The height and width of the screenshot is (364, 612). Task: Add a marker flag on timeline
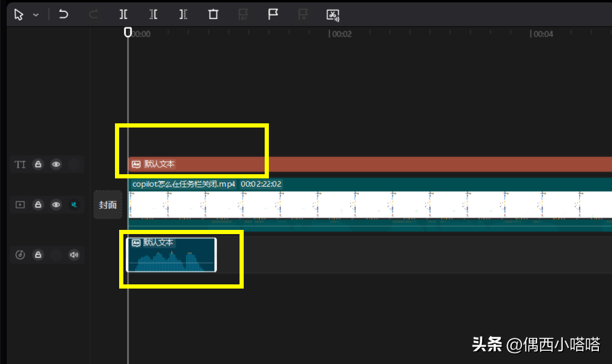[x=273, y=14]
